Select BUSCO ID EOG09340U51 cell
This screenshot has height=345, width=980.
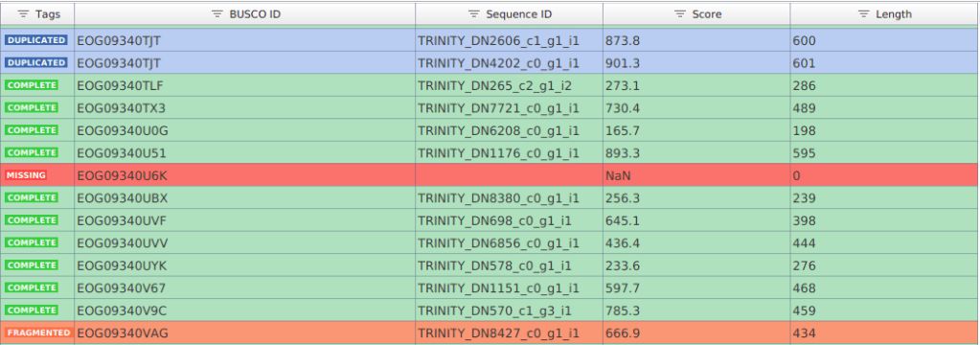pyautogui.click(x=245, y=152)
